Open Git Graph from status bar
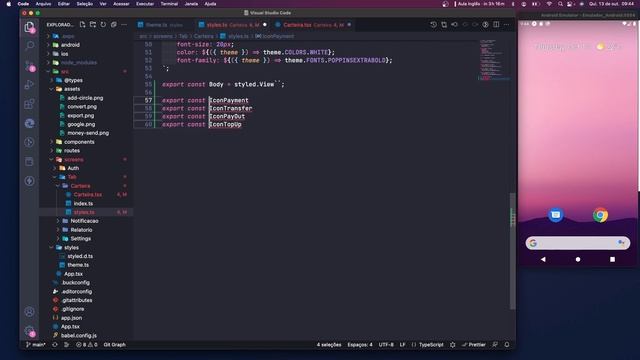640x360 pixels. tap(115, 345)
